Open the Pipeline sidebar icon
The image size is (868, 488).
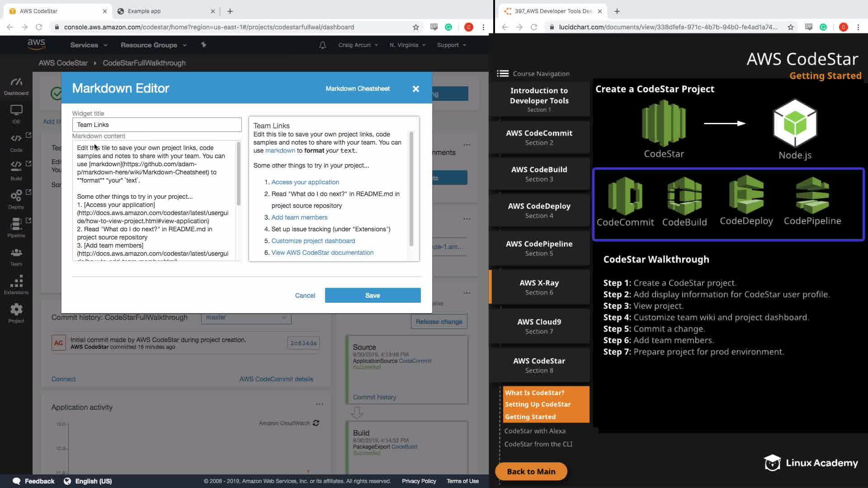click(16, 227)
